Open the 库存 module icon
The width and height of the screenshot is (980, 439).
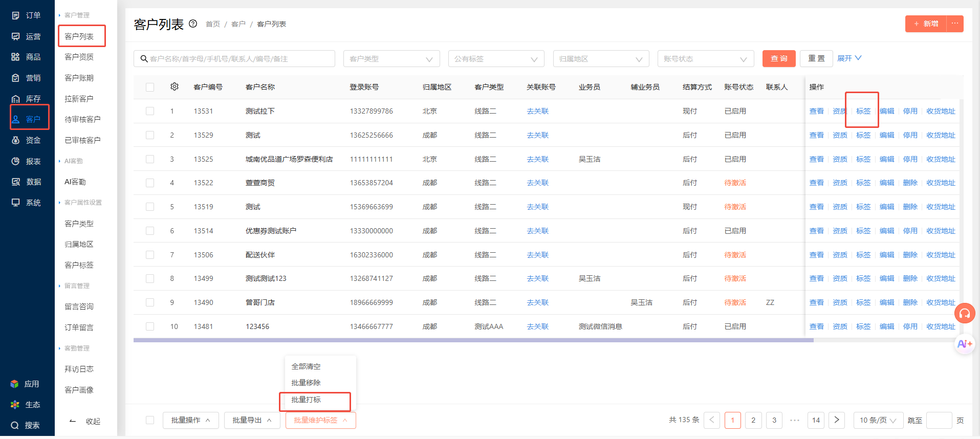(16, 99)
